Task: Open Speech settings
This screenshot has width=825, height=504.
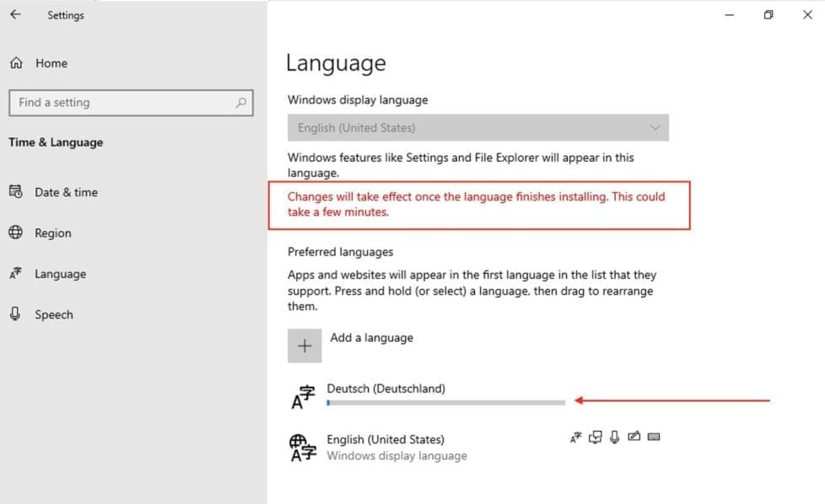Action: pyautogui.click(x=53, y=314)
